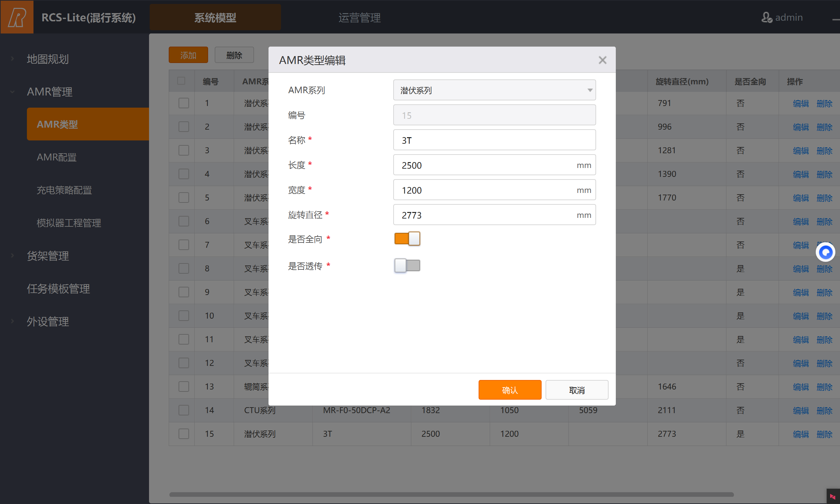840x504 pixels.
Task: Click the blue floating assistant icon
Action: click(826, 252)
